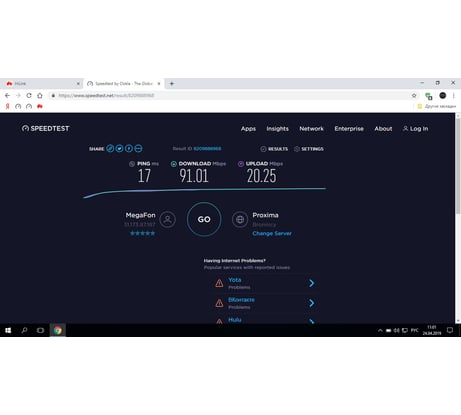
Task: Share result on Twitter
Action: tap(119, 149)
